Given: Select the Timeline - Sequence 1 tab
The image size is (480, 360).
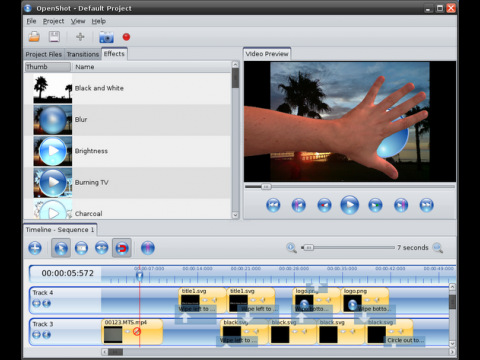Looking at the screenshot, I should tap(60, 230).
